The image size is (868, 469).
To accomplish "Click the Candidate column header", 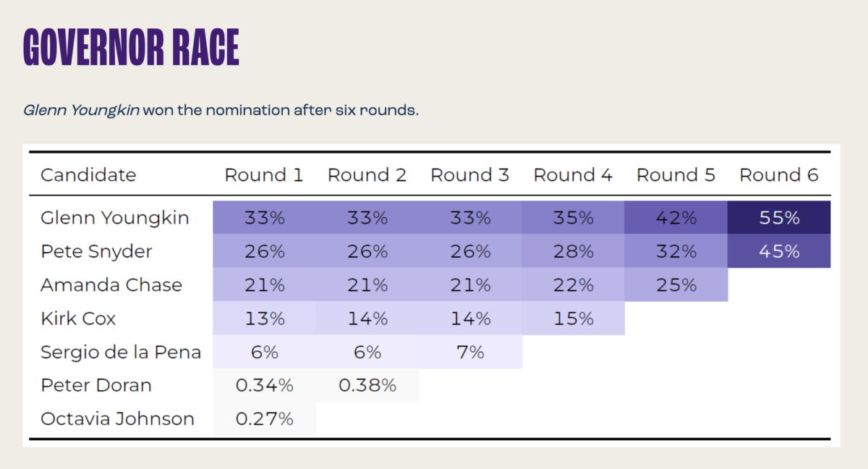I will click(x=88, y=175).
